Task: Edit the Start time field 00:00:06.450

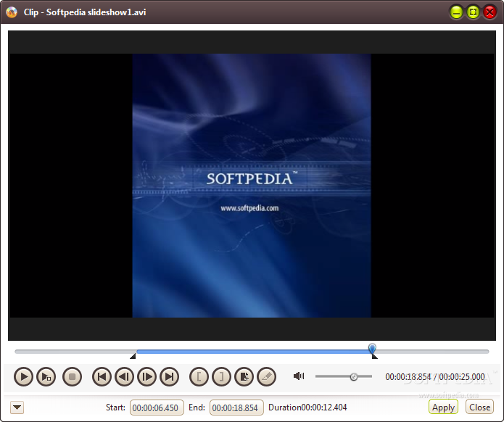Action: tap(157, 407)
